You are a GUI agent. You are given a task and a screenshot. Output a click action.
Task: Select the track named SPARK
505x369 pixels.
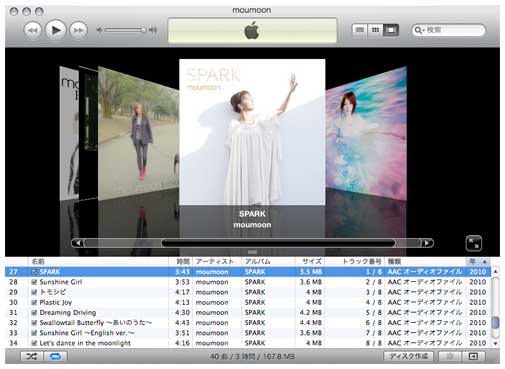50,272
